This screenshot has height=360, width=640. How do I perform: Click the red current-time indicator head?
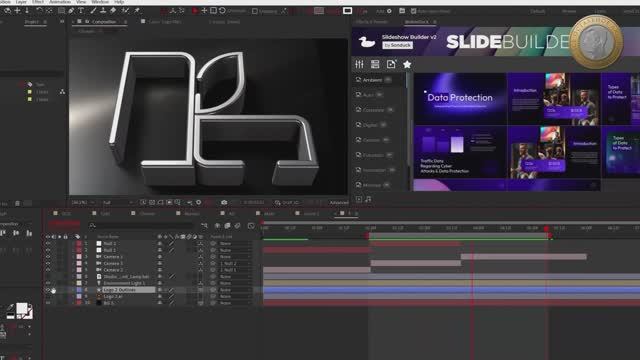click(x=546, y=229)
